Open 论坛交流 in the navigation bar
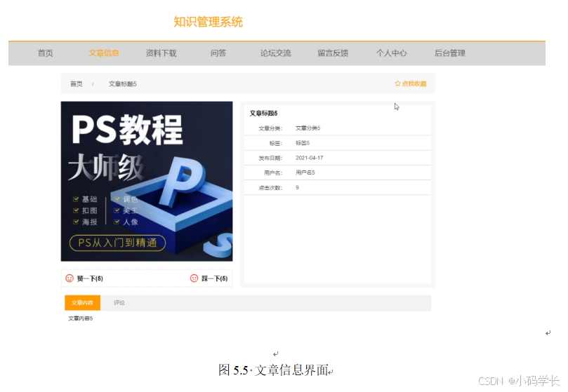This screenshot has height=392, width=568. click(x=276, y=53)
